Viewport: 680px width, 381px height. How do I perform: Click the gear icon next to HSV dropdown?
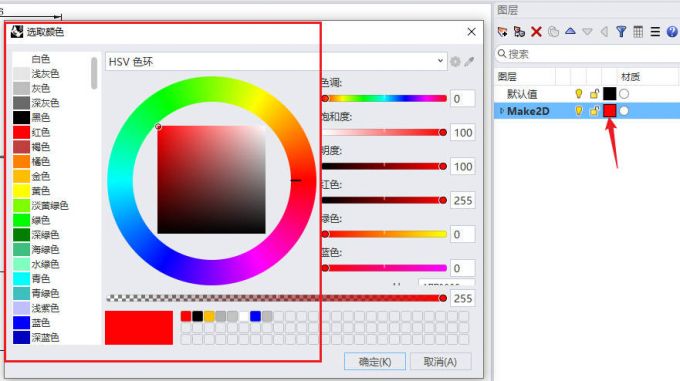point(455,62)
